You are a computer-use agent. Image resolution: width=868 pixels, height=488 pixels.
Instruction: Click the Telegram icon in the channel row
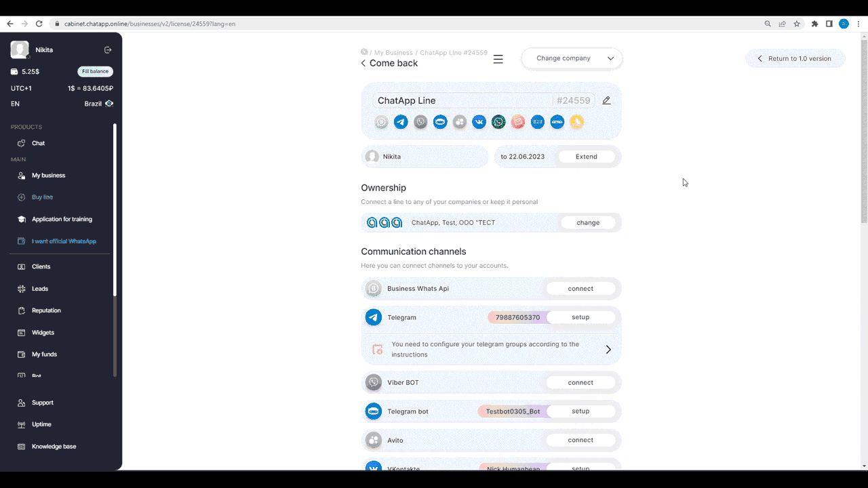[401, 122]
